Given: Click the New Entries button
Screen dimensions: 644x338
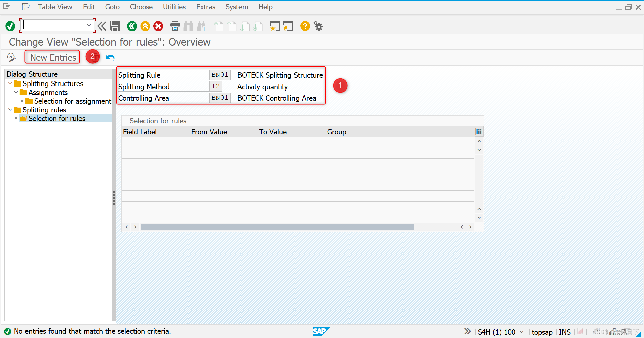Looking at the screenshot, I should click(53, 57).
